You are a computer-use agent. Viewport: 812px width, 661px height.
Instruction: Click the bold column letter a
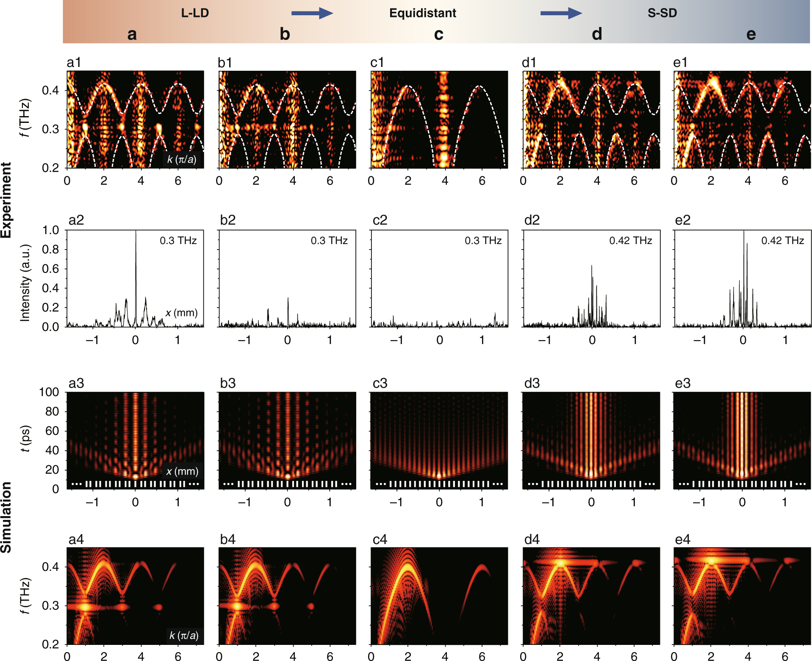[x=132, y=34]
